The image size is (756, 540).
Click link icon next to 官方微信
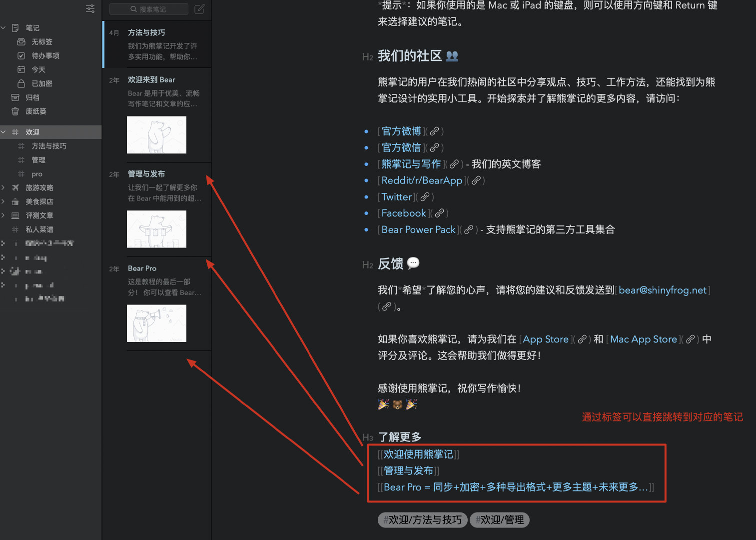click(x=434, y=148)
